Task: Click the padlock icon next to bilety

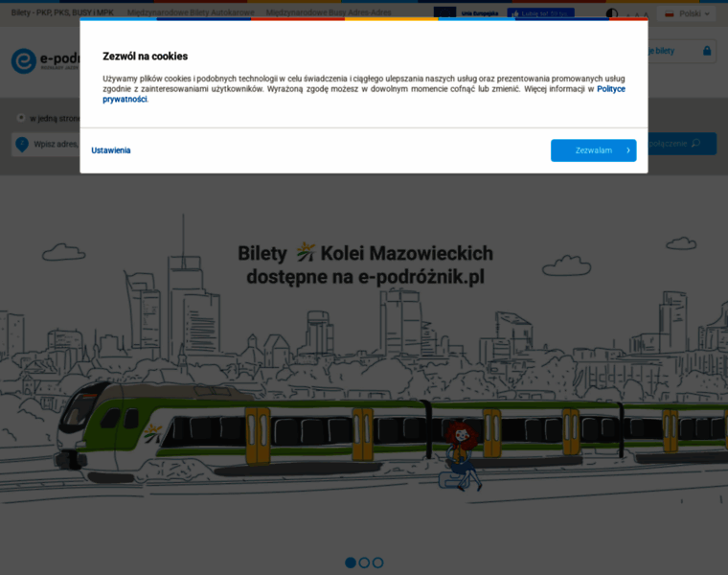Action: [x=707, y=51]
